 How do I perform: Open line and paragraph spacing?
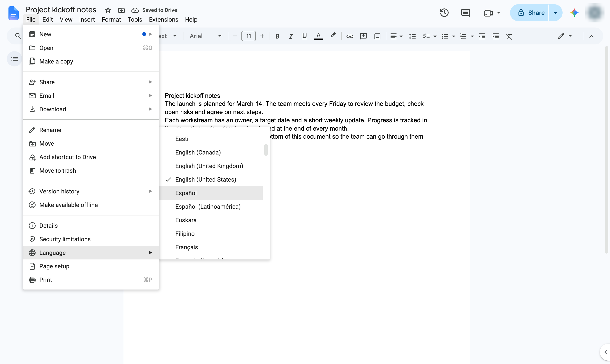tap(412, 36)
